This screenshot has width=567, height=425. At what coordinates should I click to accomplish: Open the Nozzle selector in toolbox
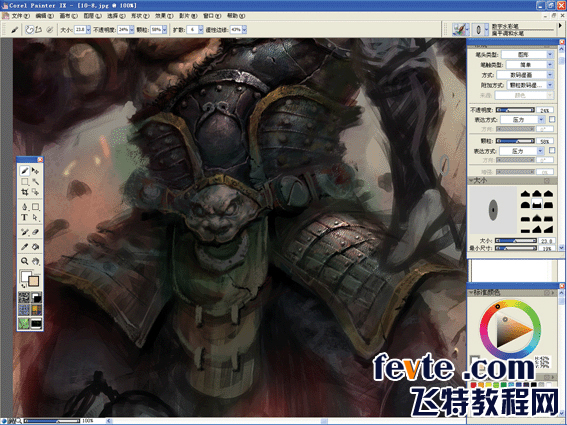36,323
